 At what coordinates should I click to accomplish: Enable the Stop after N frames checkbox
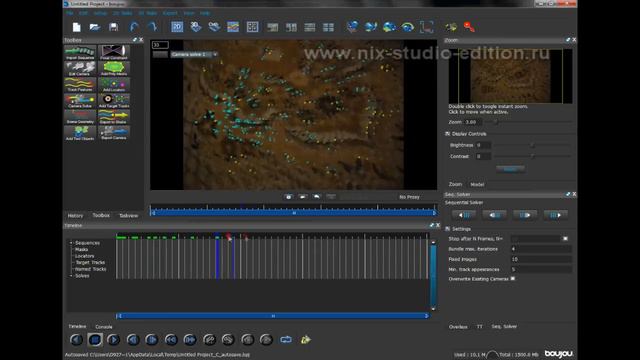tap(565, 238)
